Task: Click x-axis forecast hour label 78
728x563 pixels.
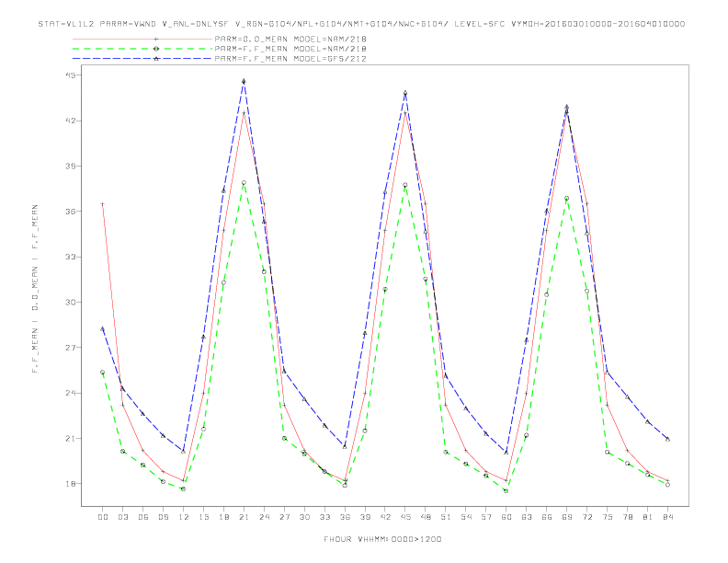Action: coord(628,517)
